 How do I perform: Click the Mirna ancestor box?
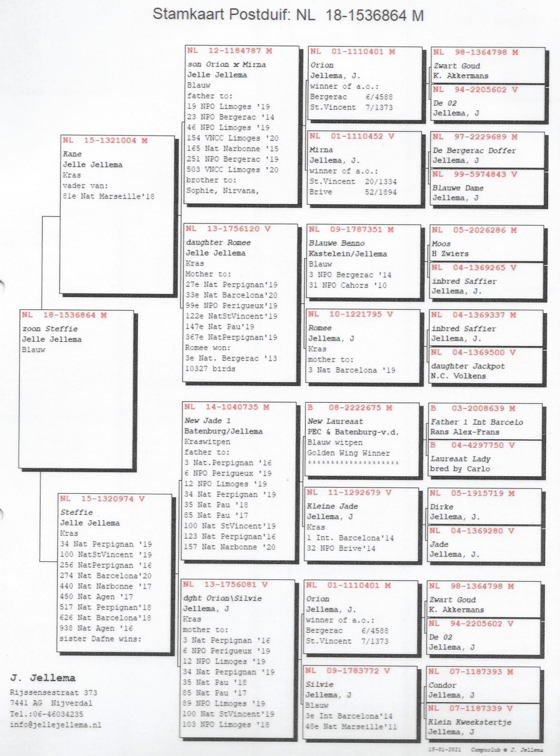(364, 168)
